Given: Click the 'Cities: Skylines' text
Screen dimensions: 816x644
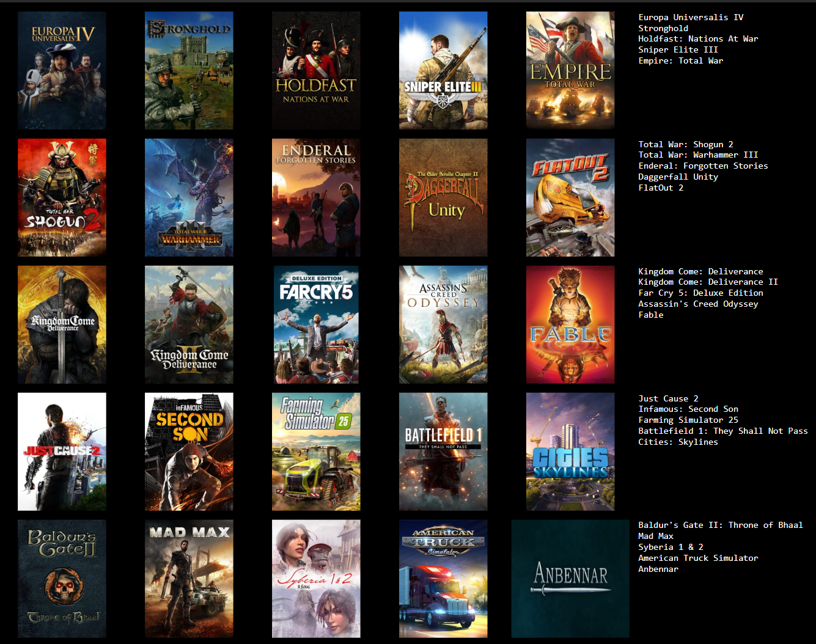Looking at the screenshot, I should (678, 442).
